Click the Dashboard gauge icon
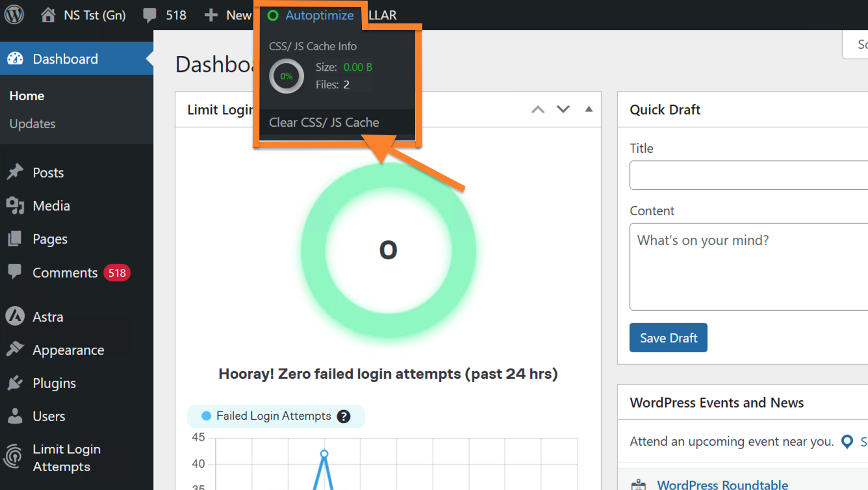Screen dimensions: 868x490 tap(16, 58)
